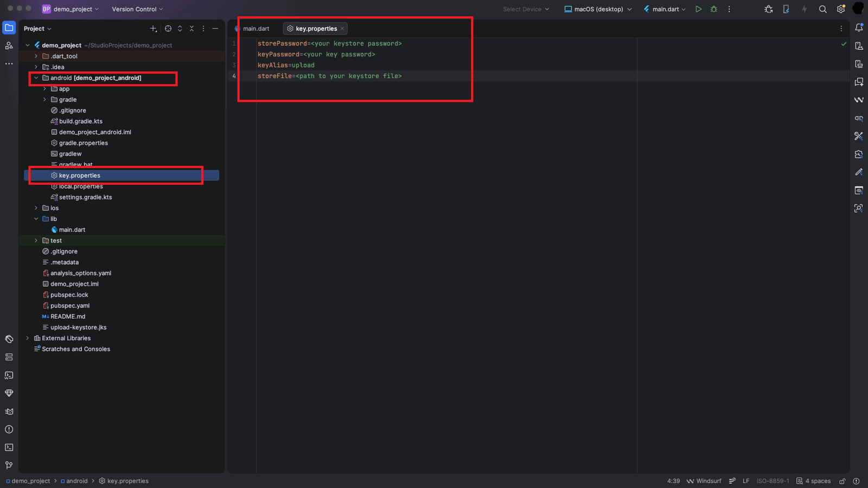
Task: Open the Terminal tool window icon
Action: point(9,447)
